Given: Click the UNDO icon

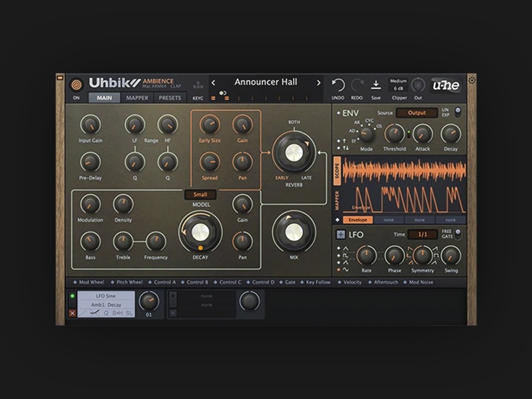Looking at the screenshot, I should pyautogui.click(x=338, y=85).
